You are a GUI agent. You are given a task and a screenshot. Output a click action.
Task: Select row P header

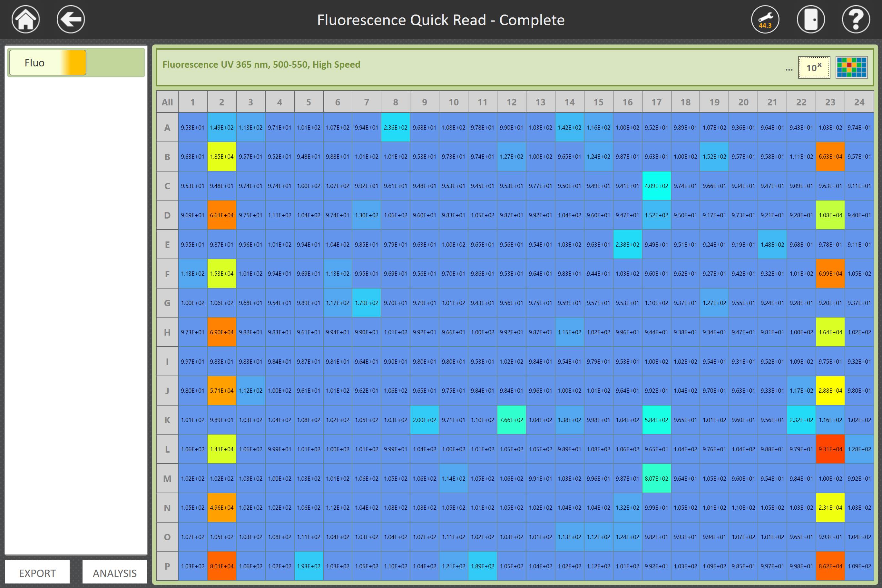coord(167,566)
